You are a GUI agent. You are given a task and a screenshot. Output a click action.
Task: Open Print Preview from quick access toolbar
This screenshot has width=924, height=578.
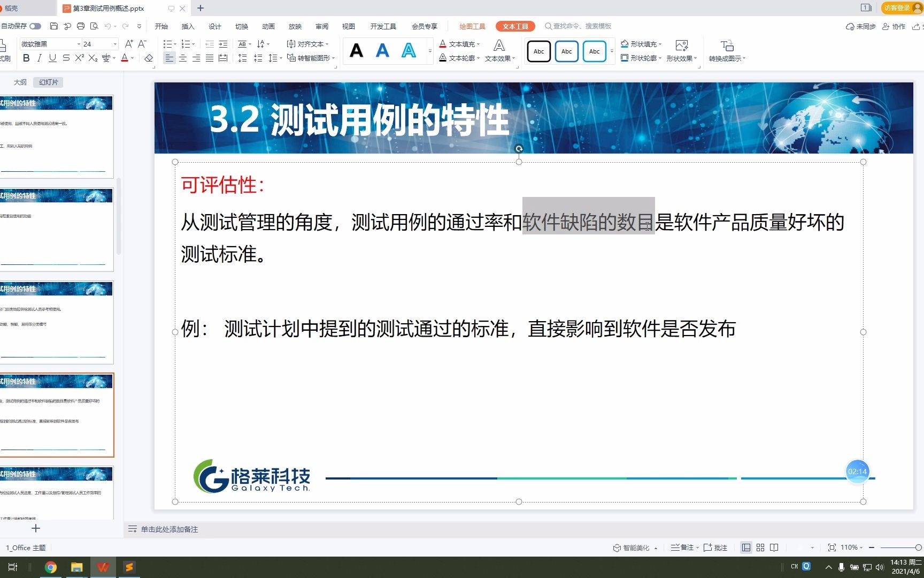tap(94, 26)
